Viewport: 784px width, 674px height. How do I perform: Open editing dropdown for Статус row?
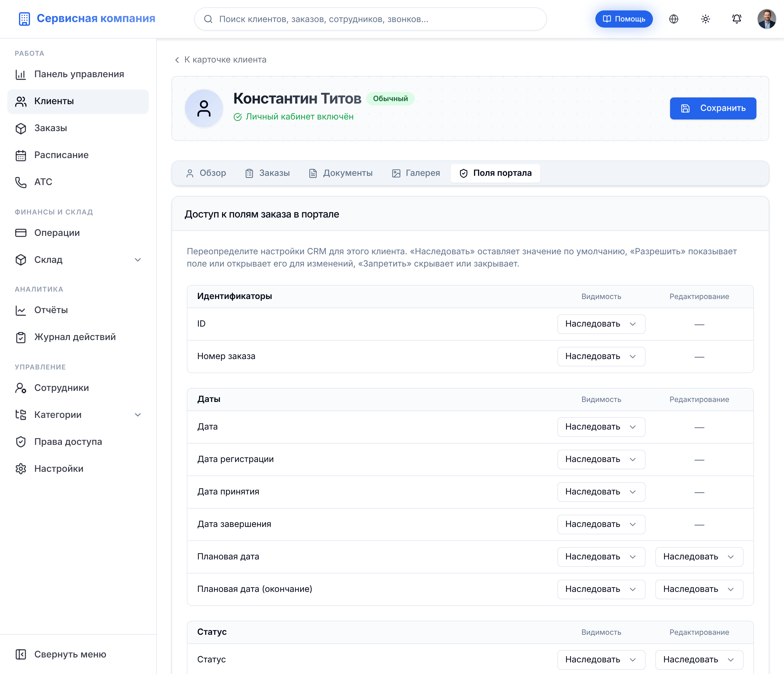pyautogui.click(x=699, y=660)
